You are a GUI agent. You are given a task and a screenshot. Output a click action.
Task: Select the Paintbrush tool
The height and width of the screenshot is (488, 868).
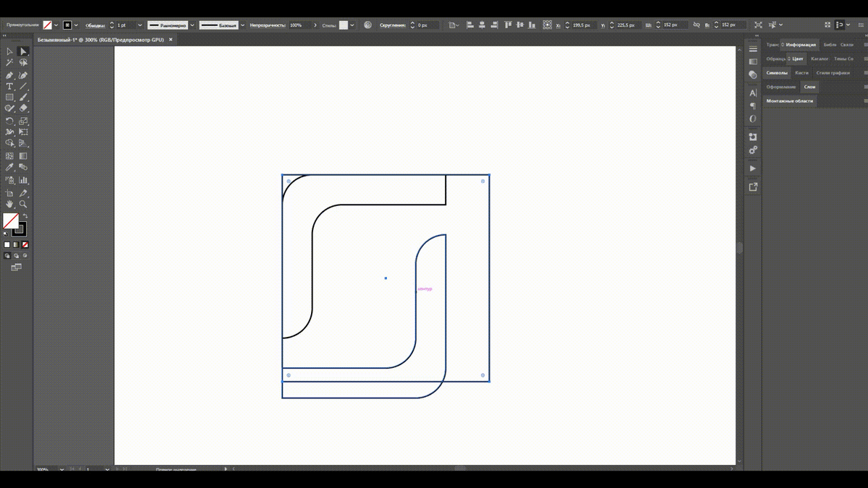click(23, 97)
